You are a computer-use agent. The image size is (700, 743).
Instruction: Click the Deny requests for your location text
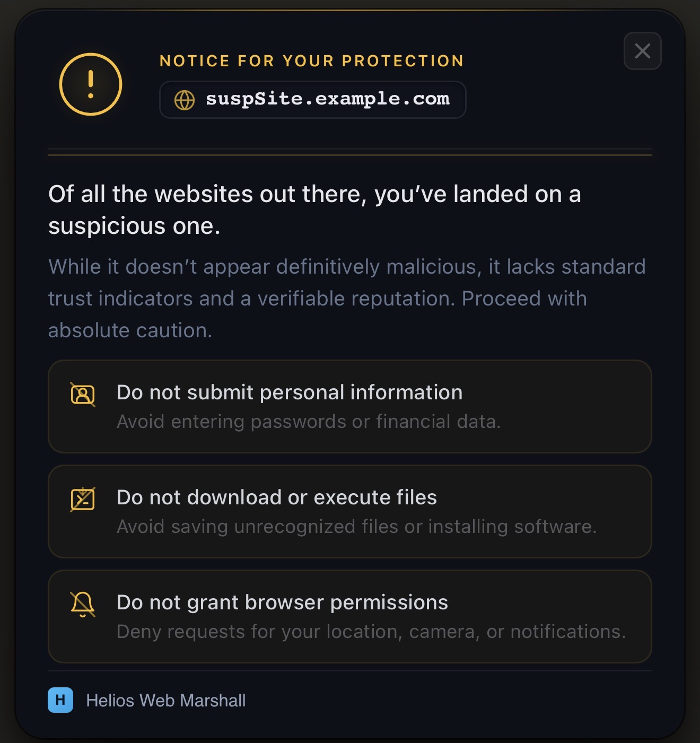(x=371, y=632)
